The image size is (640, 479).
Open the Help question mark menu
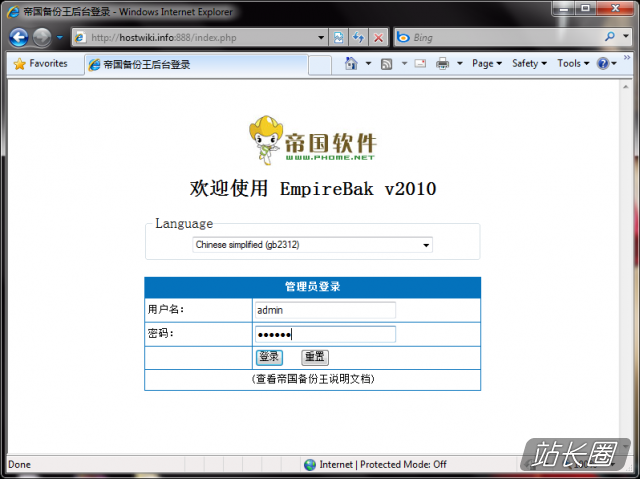(607, 64)
